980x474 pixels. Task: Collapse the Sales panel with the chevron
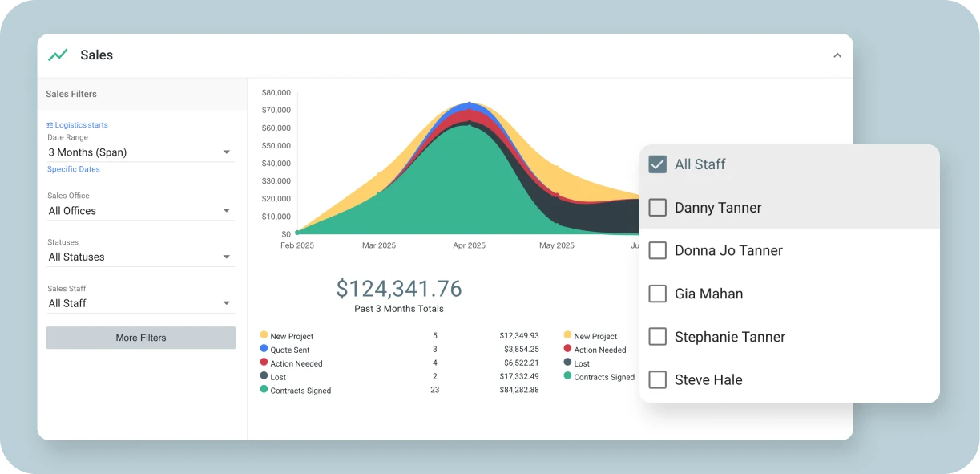tap(837, 55)
